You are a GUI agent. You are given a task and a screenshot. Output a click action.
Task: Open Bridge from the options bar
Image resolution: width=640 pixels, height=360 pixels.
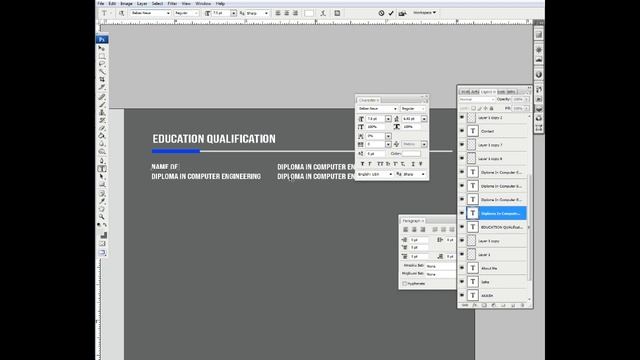tap(402, 13)
